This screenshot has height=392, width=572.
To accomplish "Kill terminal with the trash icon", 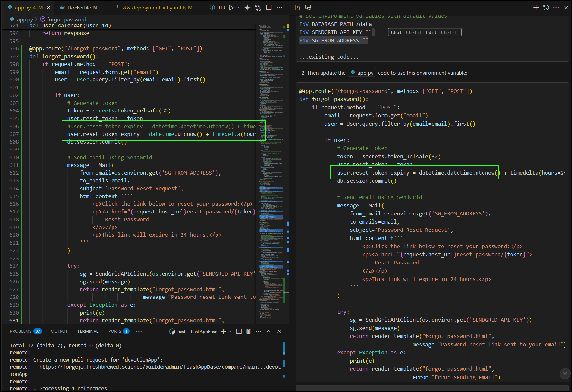I will pos(248,331).
